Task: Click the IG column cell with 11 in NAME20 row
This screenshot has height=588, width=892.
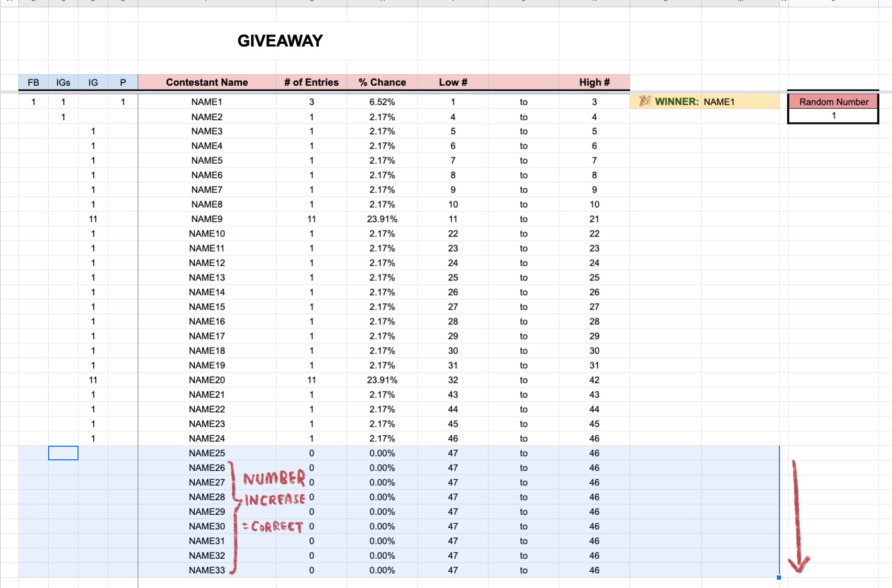Action: click(x=93, y=380)
